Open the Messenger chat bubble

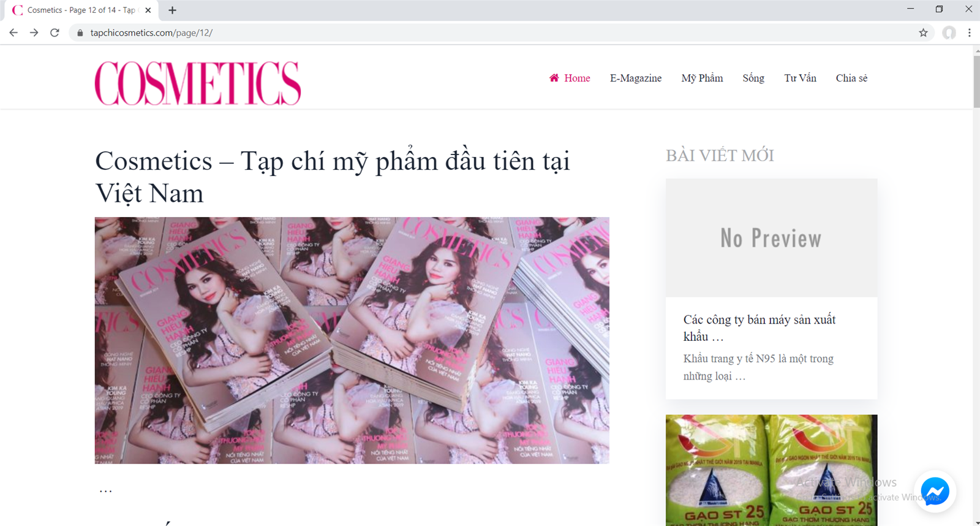(x=935, y=491)
